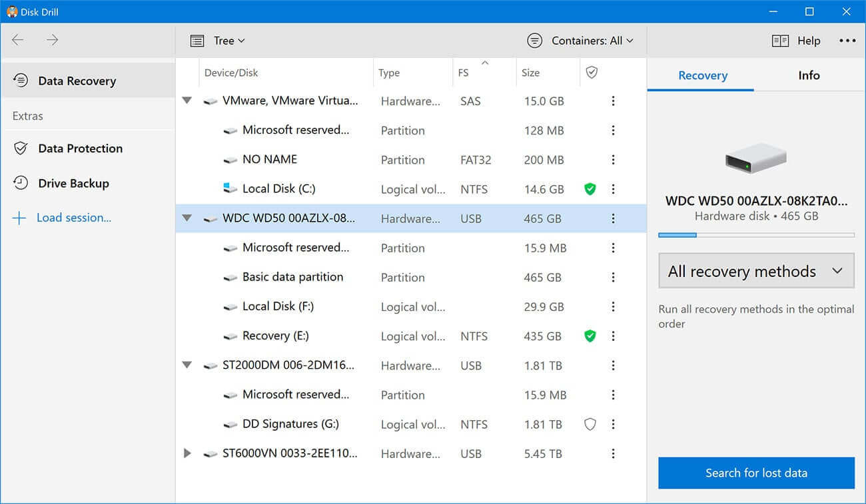The image size is (866, 504).
Task: Click the Data Protection shield icon
Action: point(21,148)
